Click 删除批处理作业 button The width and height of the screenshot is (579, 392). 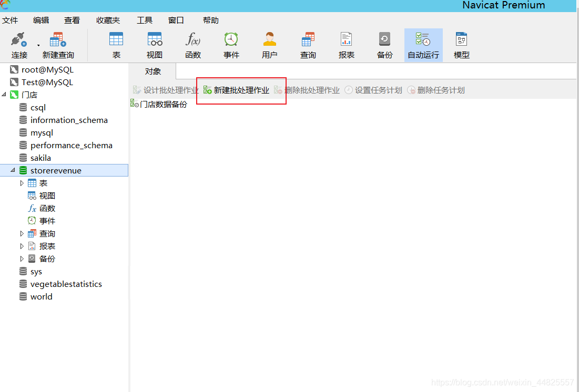point(307,90)
